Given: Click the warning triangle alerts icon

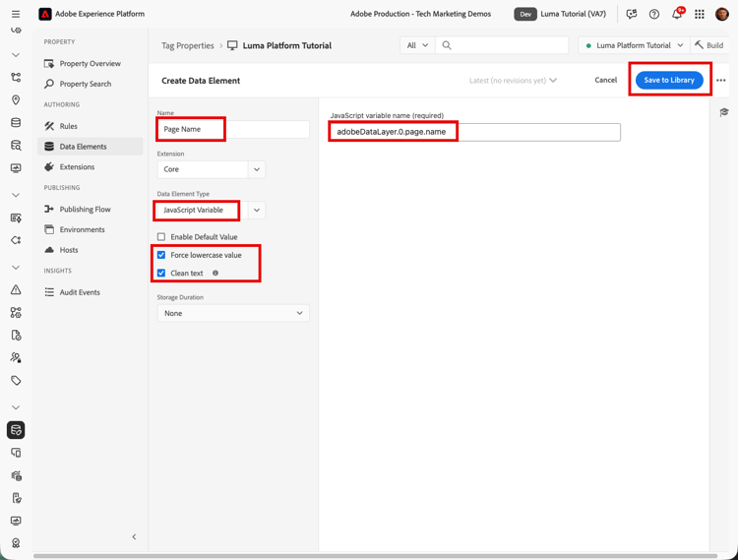Looking at the screenshot, I should (x=16, y=289).
